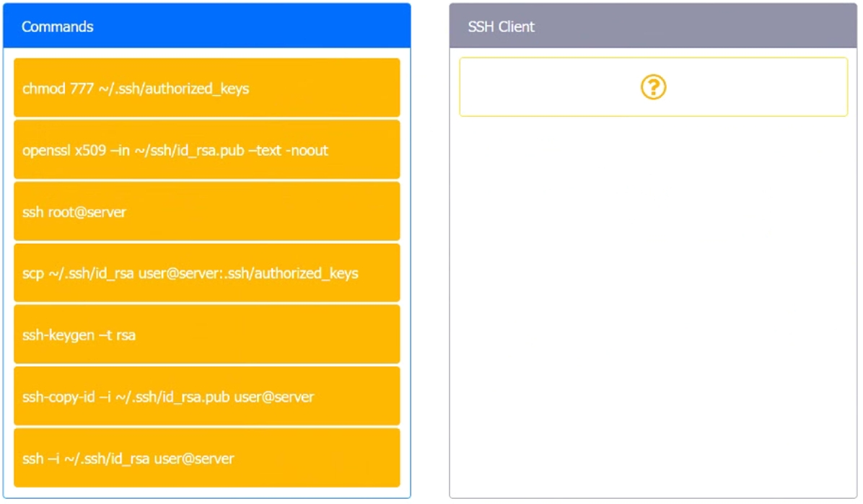The height and width of the screenshot is (504, 863).
Task: Click the SSH Client panel header
Action: (x=653, y=26)
